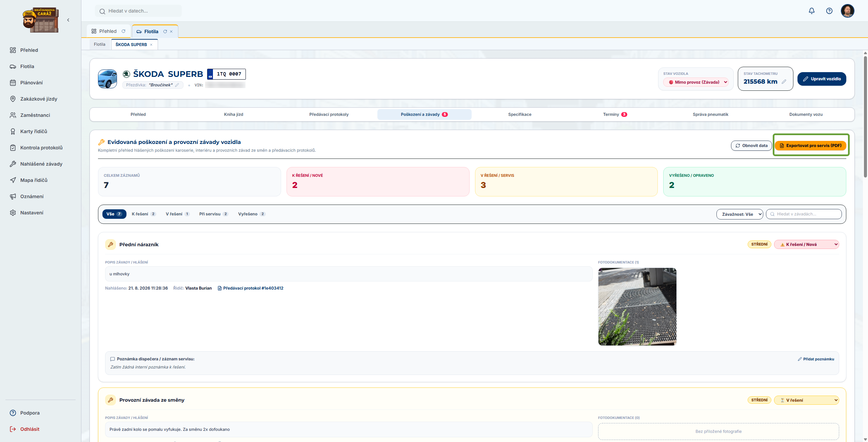
Task: Click Upravit vozidlo button
Action: click(x=822, y=79)
